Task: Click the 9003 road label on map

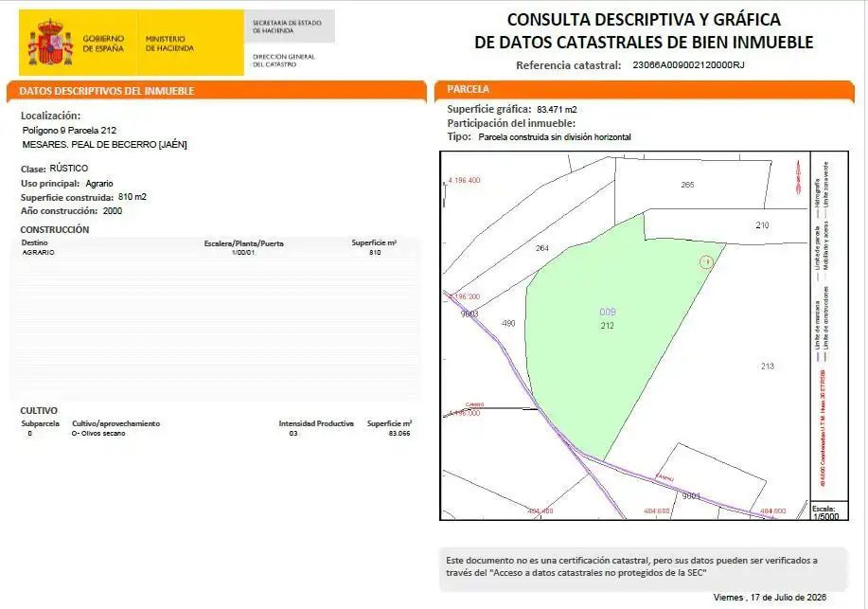Action: pos(469,313)
